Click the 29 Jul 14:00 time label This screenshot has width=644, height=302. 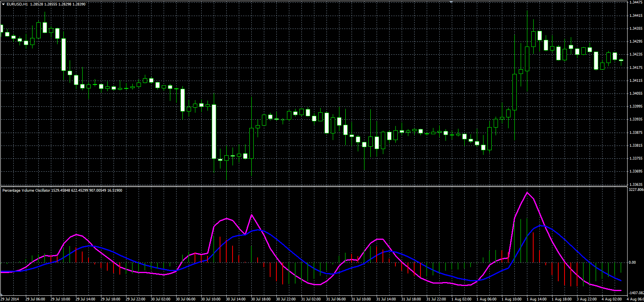coord(85,299)
